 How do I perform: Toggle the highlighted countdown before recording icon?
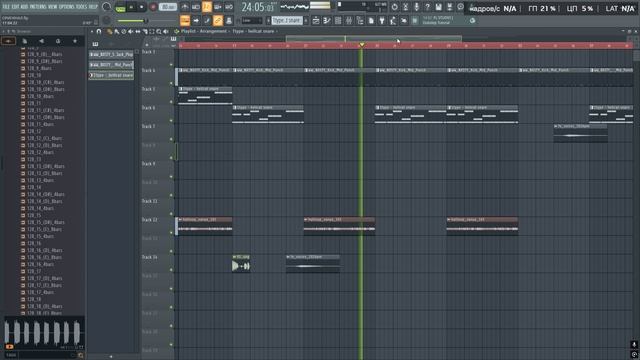pyautogui.click(x=207, y=7)
